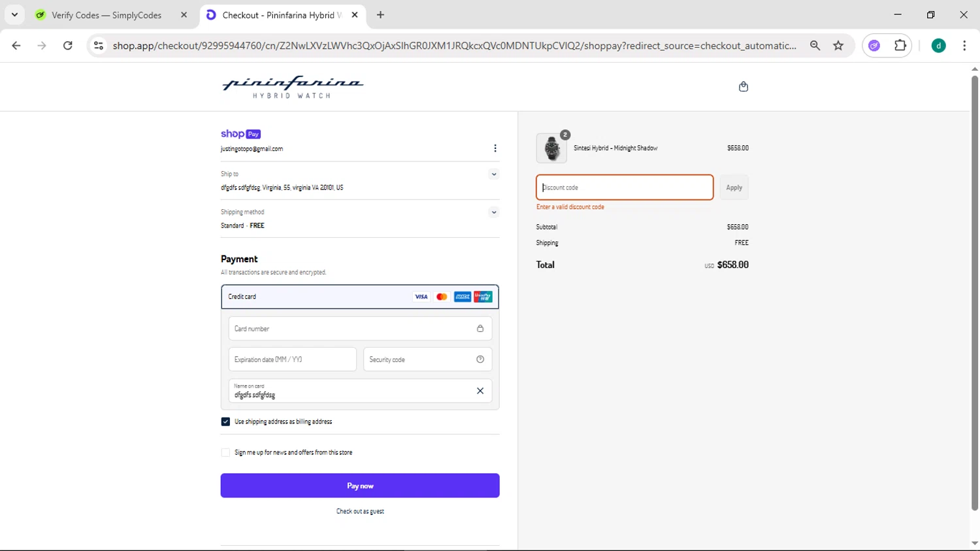980x551 pixels.
Task: Click the Shop Pay logo
Action: pyautogui.click(x=240, y=134)
